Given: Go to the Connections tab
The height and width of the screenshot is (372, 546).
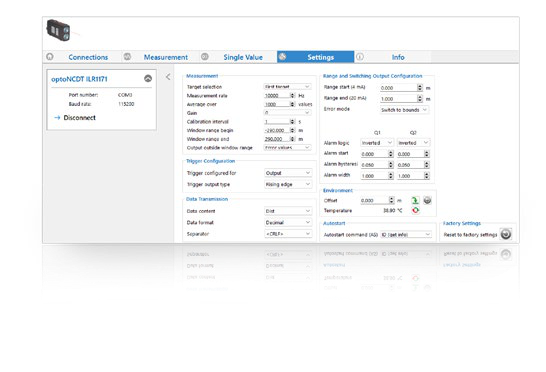Looking at the screenshot, I should click(88, 57).
